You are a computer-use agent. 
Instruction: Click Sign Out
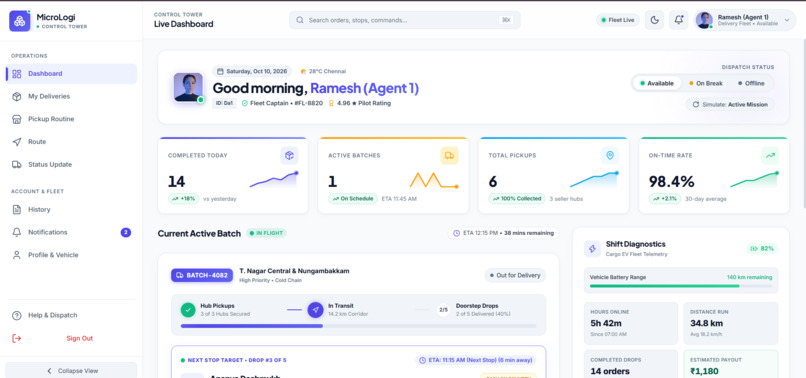(x=71, y=338)
